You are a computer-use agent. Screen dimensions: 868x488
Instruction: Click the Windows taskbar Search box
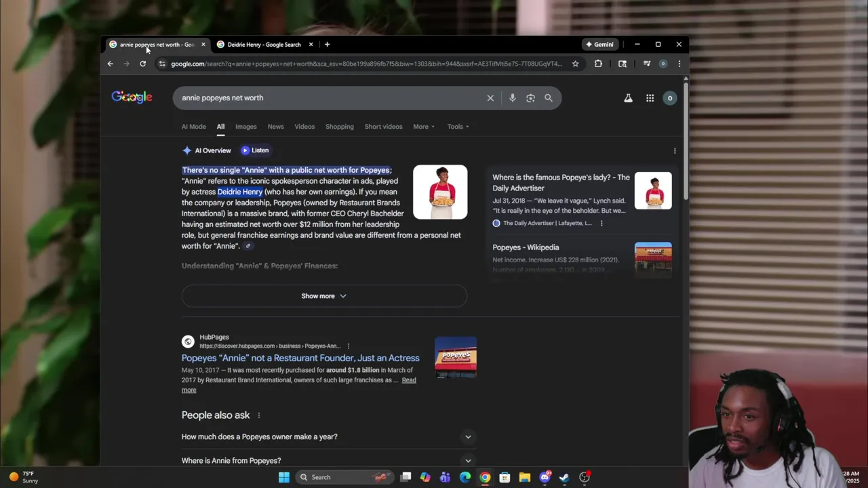(x=344, y=477)
